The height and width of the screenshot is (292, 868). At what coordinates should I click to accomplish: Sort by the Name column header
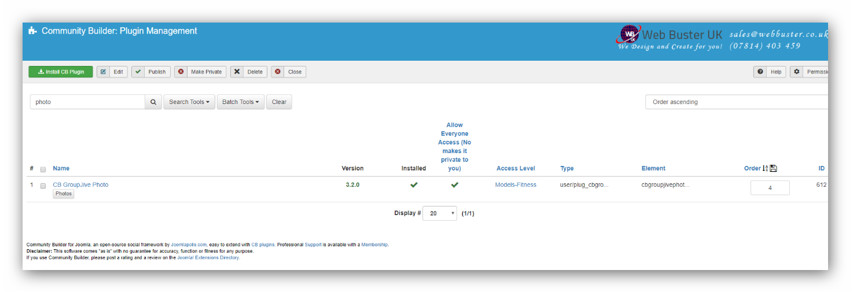click(61, 168)
